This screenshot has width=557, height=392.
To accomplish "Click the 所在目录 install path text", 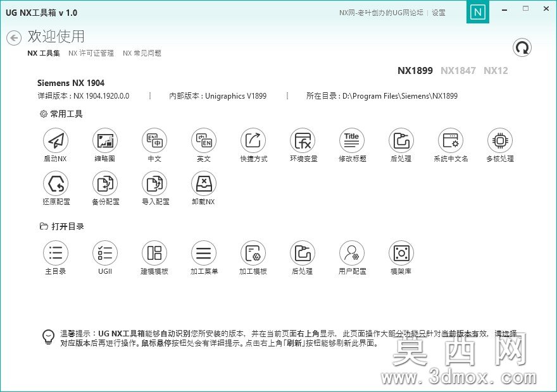I will pos(382,95).
